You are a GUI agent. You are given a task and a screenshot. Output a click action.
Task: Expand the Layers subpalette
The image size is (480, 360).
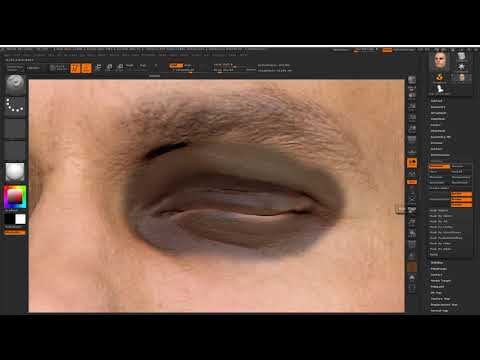tap(435, 125)
